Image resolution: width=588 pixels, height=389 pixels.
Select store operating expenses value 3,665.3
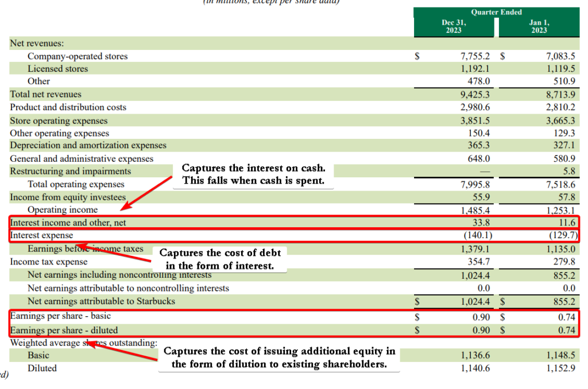coord(560,120)
